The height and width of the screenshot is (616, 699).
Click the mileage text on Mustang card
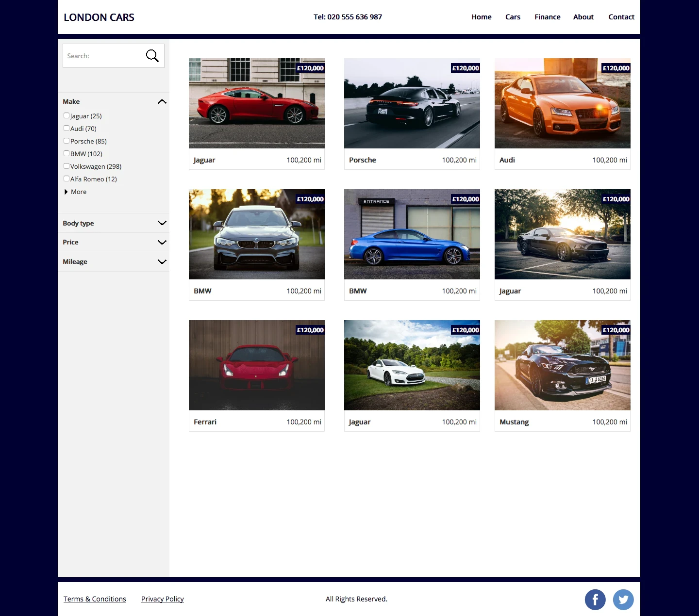610,422
